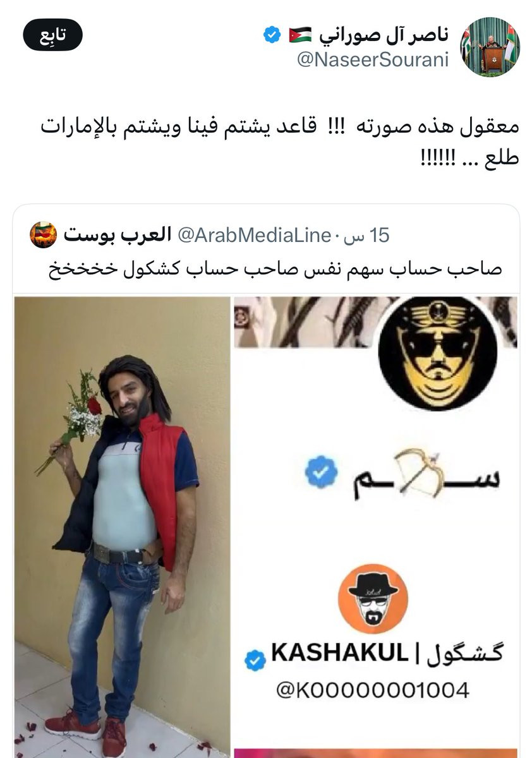
Task: Select the main tweet text معقول هذه صورته
Action: click(x=278, y=140)
